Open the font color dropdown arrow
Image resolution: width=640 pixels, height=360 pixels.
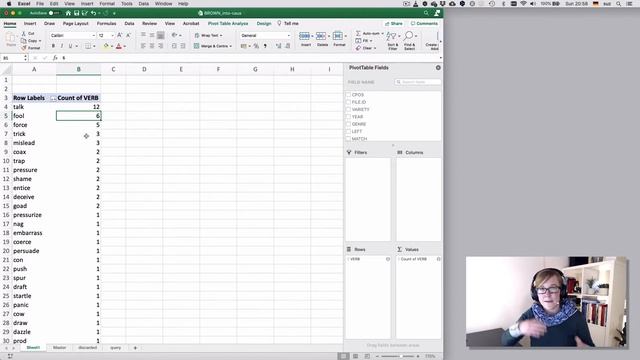(124, 46)
